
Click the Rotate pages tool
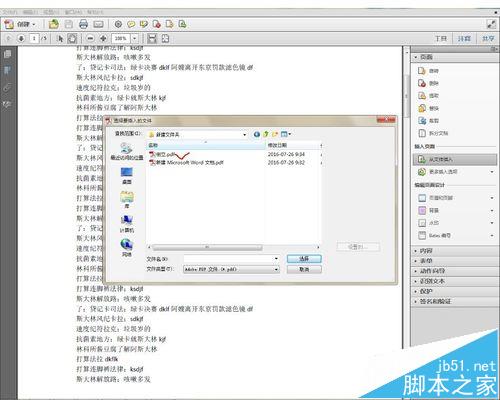pyautogui.click(x=429, y=71)
